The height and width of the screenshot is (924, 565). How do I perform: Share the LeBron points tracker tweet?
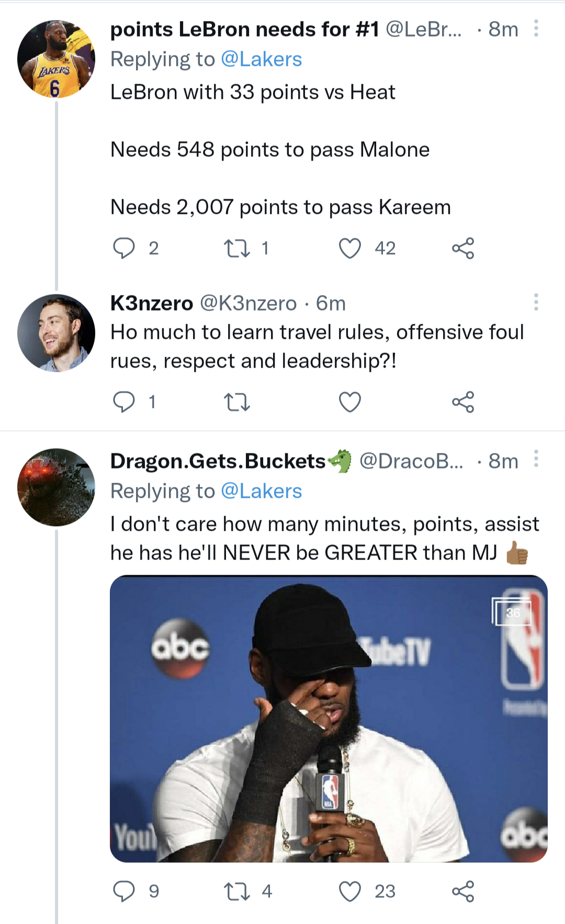click(463, 248)
